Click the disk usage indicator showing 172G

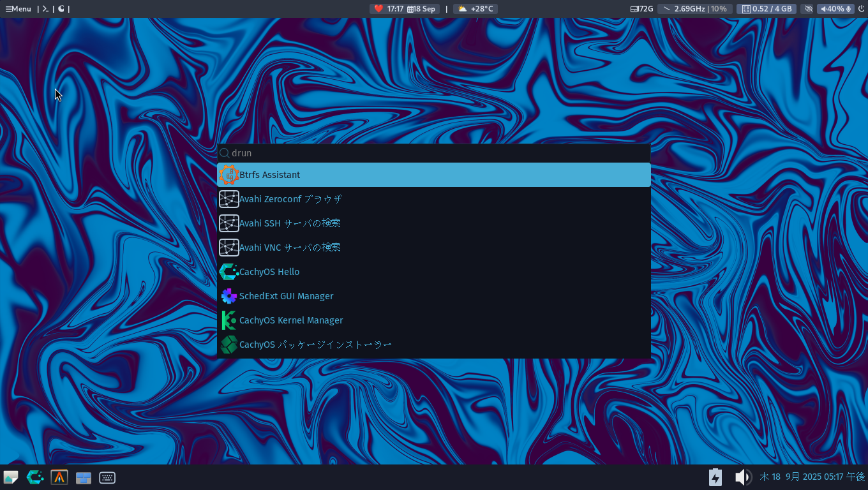[641, 9]
